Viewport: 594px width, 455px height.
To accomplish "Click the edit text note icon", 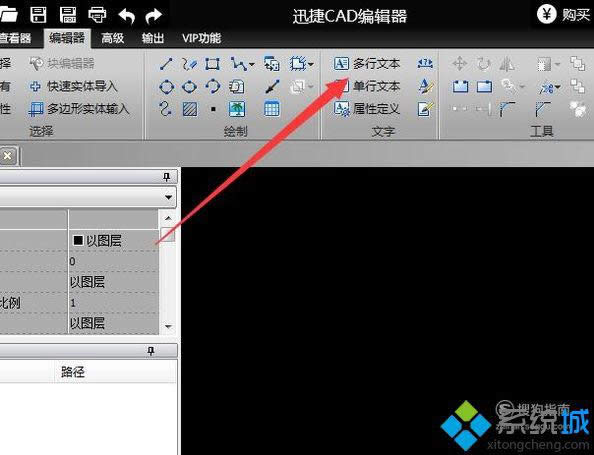I will [425, 109].
